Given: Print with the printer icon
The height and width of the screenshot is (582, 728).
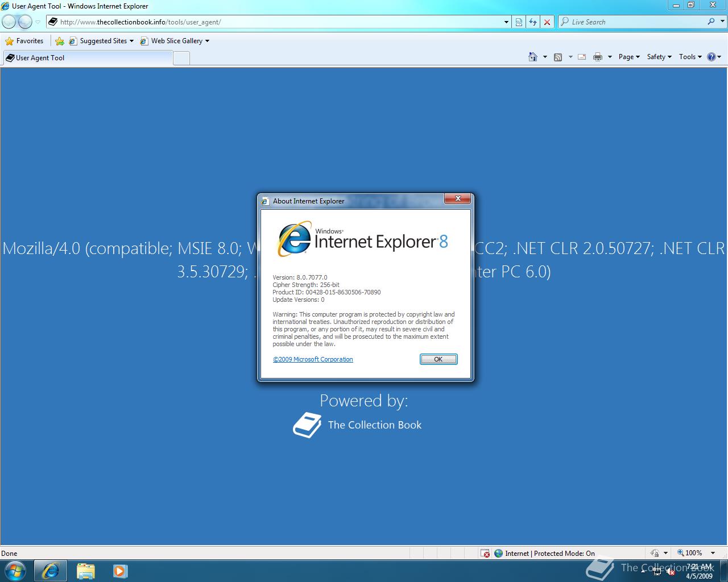Looking at the screenshot, I should (x=598, y=57).
